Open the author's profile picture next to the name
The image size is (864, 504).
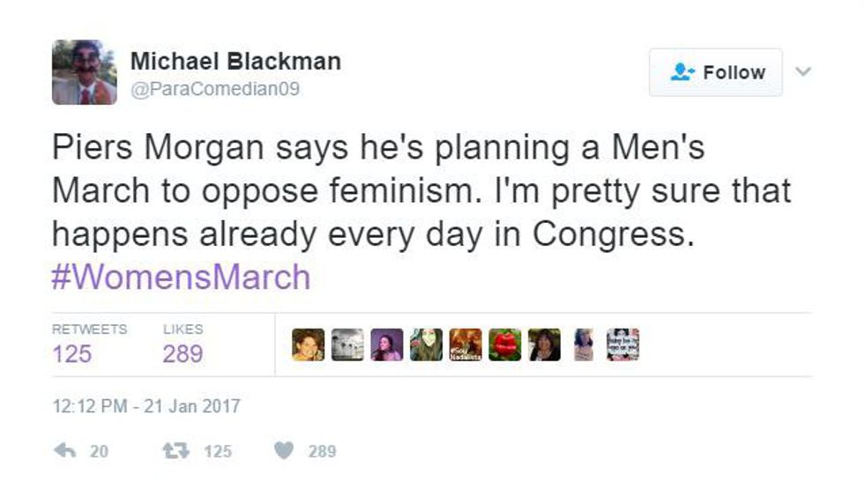click(x=84, y=72)
